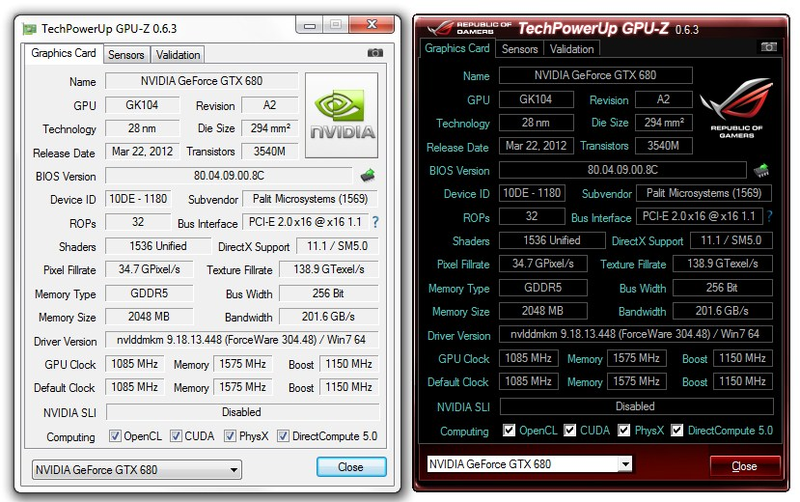
Task: Select the Graphics Card tab in the ROG window
Action: [x=457, y=48]
